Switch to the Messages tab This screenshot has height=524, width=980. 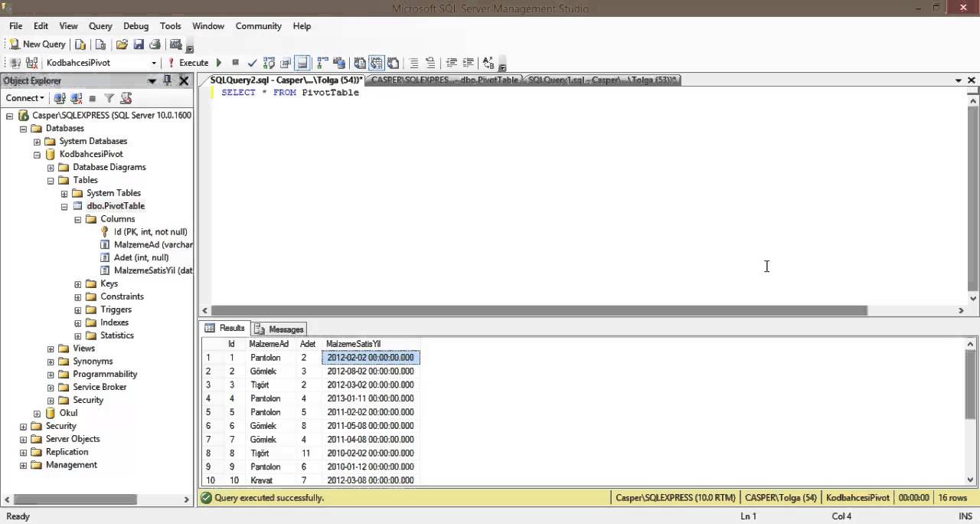(x=279, y=329)
